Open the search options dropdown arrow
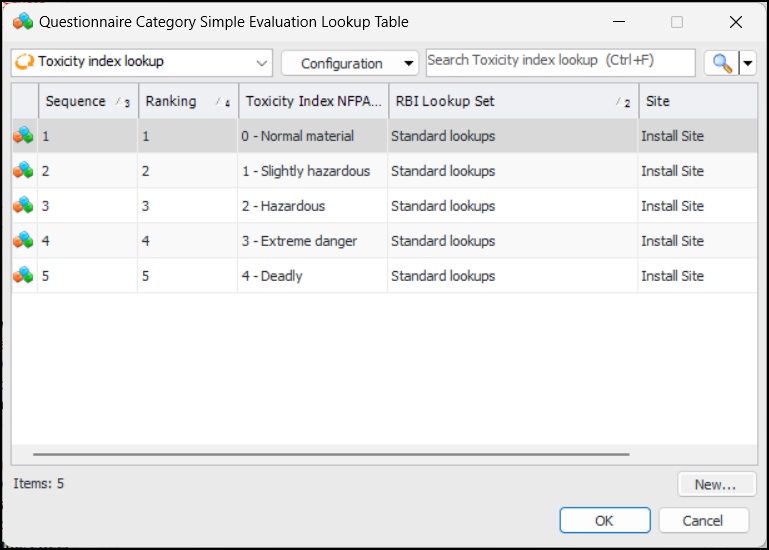769x550 pixels. click(x=748, y=63)
